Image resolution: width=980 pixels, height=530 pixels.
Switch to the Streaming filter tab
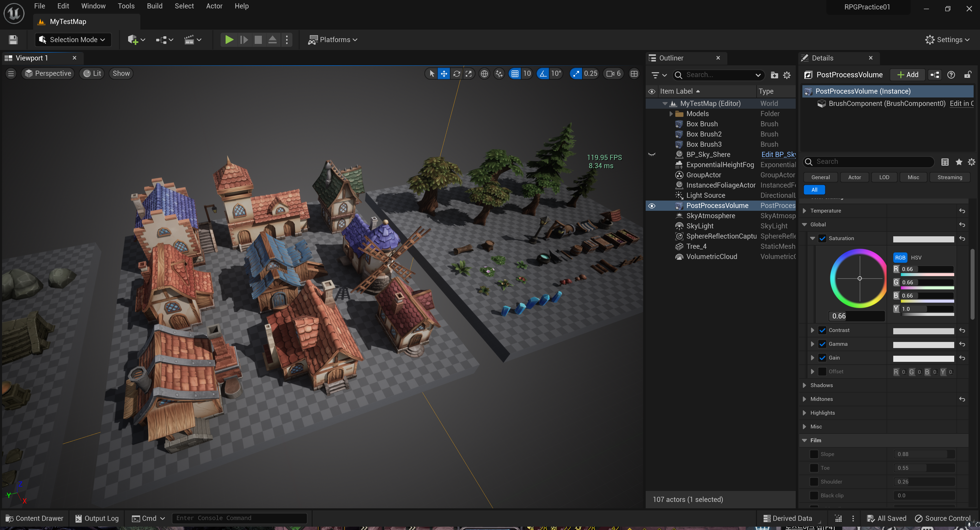[949, 177]
